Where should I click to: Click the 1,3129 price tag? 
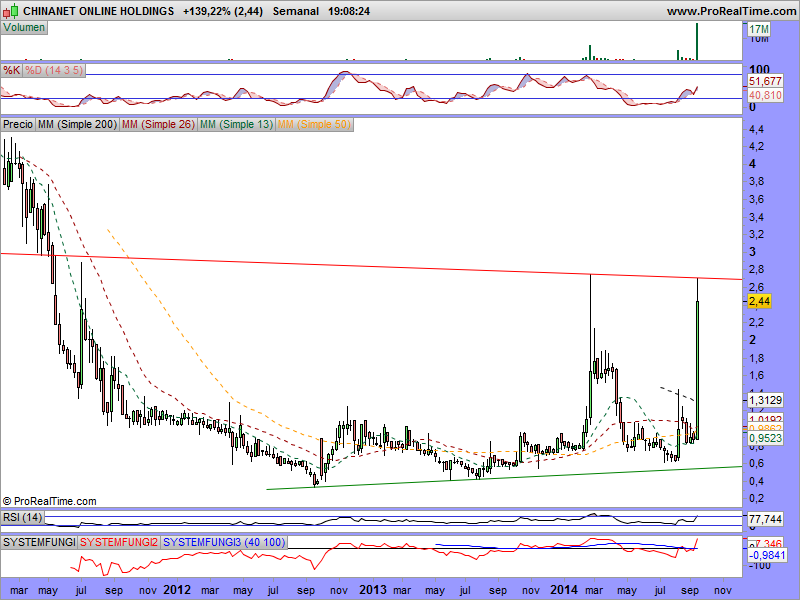point(765,400)
